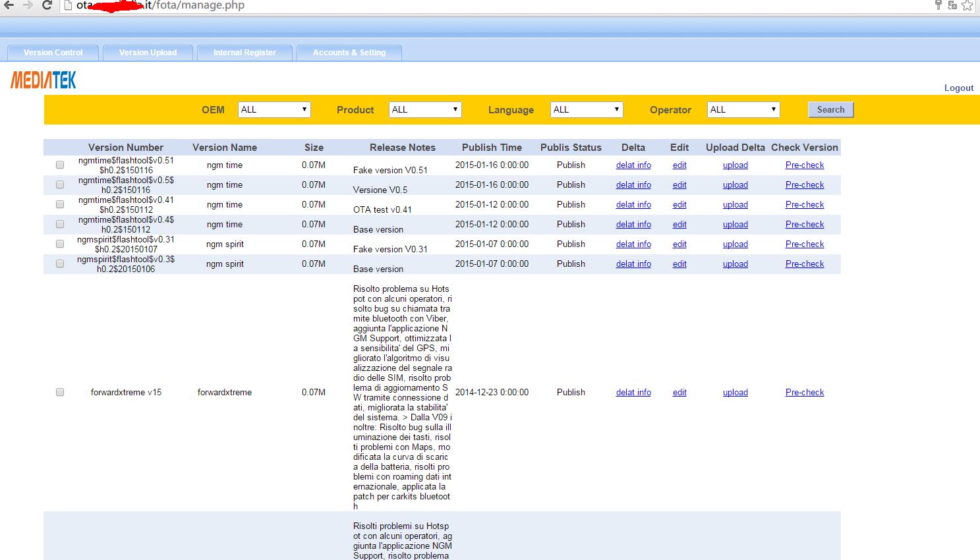This screenshot has height=560, width=980.
Task: Click Pre-check for Fake version V0.31
Action: pyautogui.click(x=805, y=244)
